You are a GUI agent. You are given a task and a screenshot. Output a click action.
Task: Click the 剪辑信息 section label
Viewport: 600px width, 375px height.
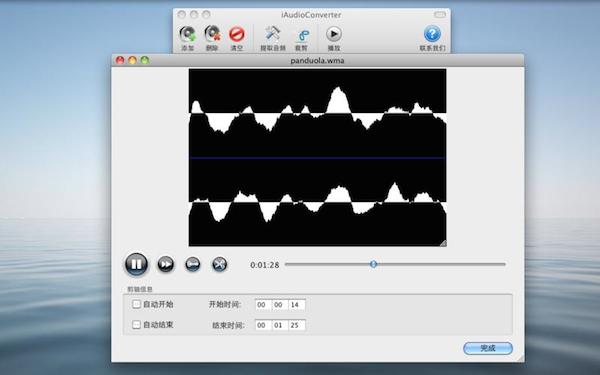tap(140, 289)
